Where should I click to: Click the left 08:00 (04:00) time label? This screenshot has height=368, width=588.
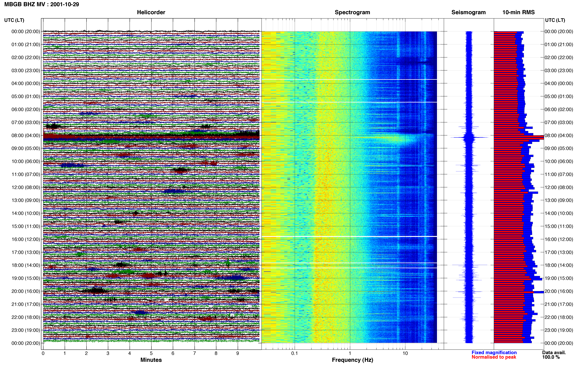click(x=26, y=135)
